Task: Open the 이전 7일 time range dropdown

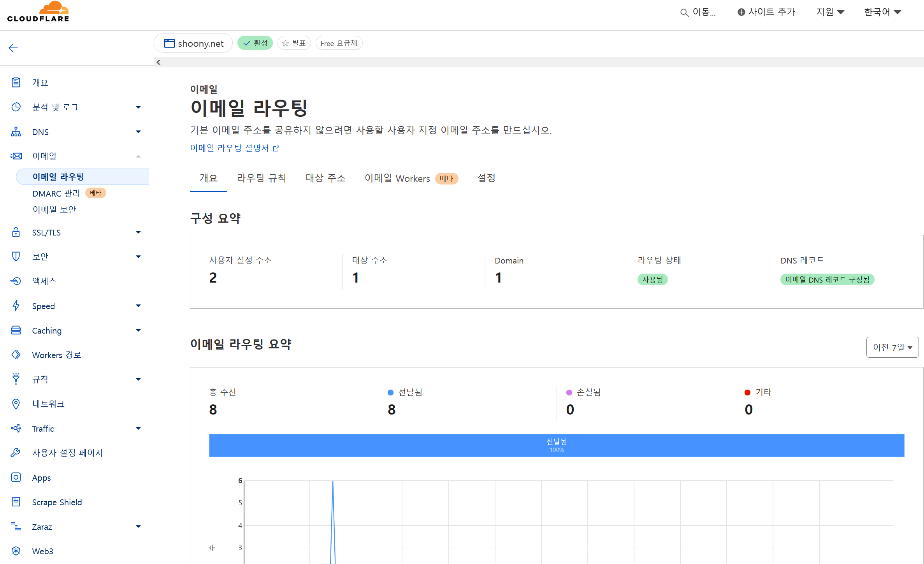Action: click(x=892, y=347)
